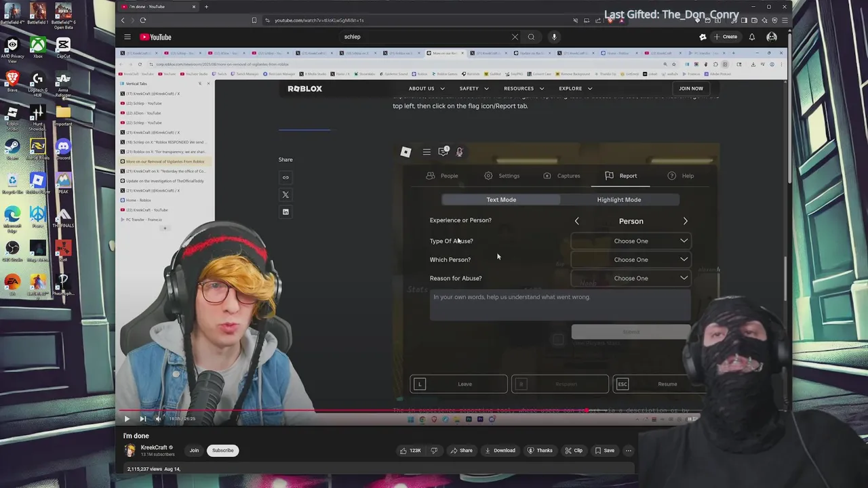Clip the video
This screenshot has width=868, height=488.
(574, 450)
